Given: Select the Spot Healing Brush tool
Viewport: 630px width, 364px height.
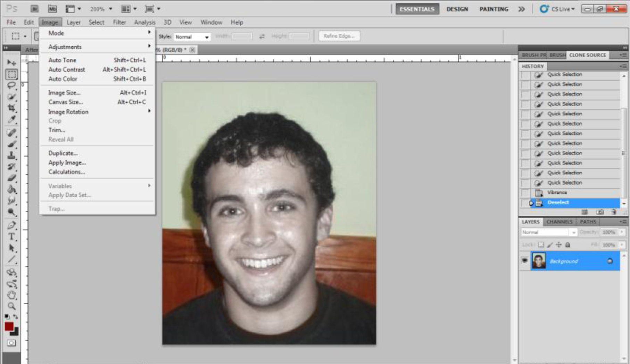Looking at the screenshot, I should pyautogui.click(x=11, y=133).
